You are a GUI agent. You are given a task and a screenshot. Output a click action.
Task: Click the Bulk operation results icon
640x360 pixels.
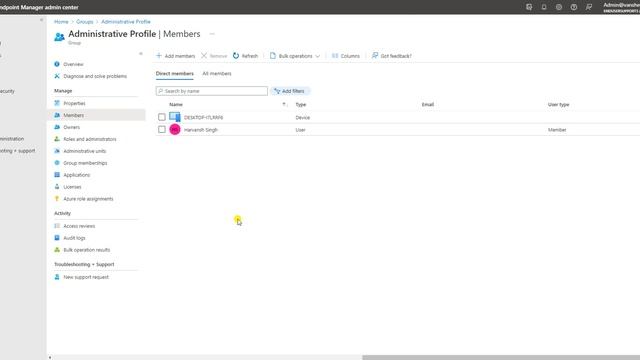(57, 249)
